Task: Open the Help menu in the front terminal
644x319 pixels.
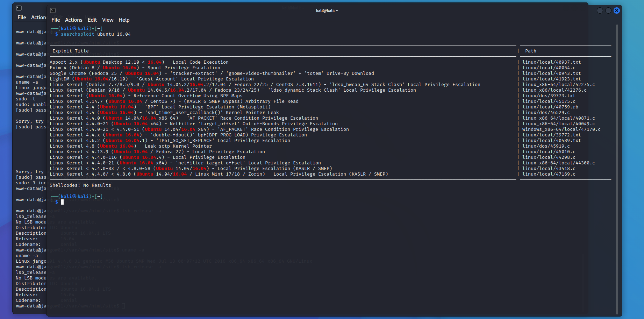Action: pyautogui.click(x=124, y=20)
